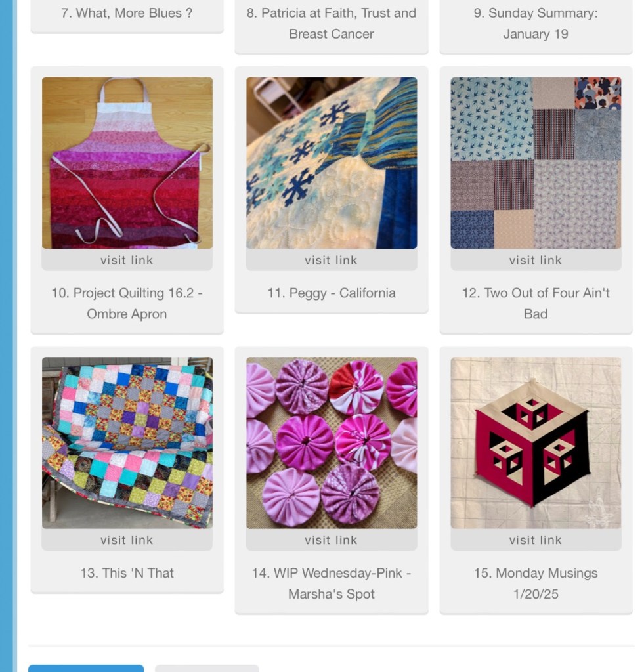The image size is (644, 672).
Task: Click visit link under the ombre apron
Action: pos(127,260)
